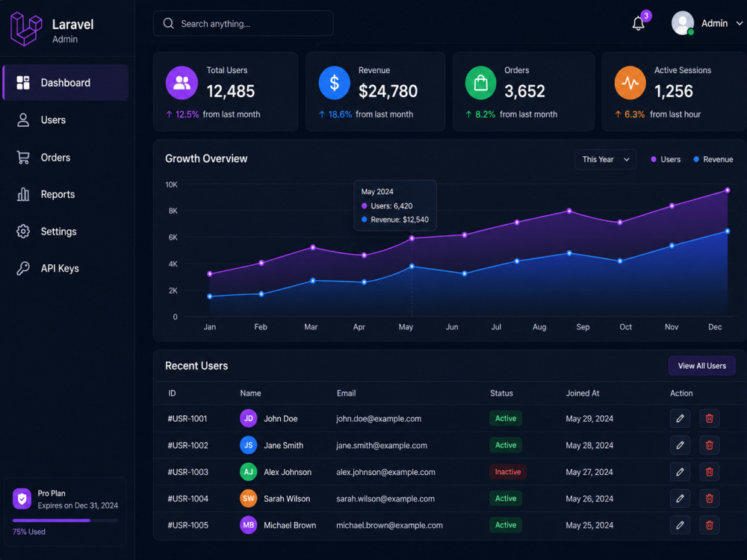Open the Dashboard sidebar item
747x560 pixels.
click(66, 82)
